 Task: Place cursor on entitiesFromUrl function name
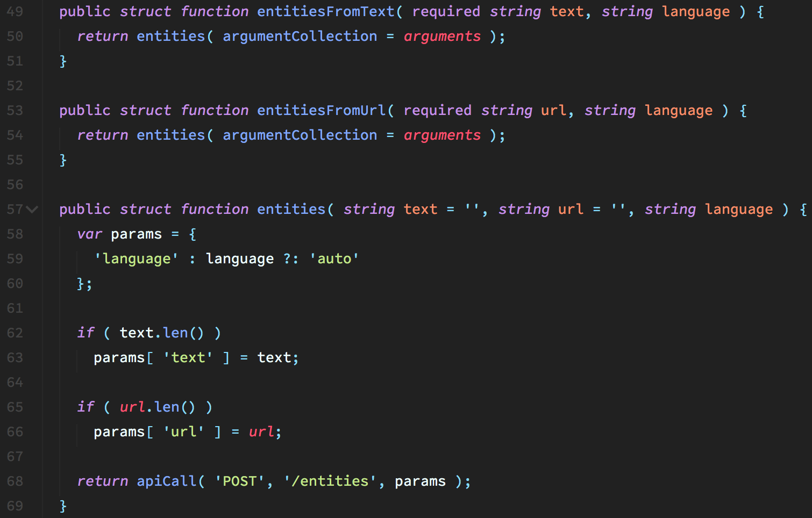pos(322,110)
